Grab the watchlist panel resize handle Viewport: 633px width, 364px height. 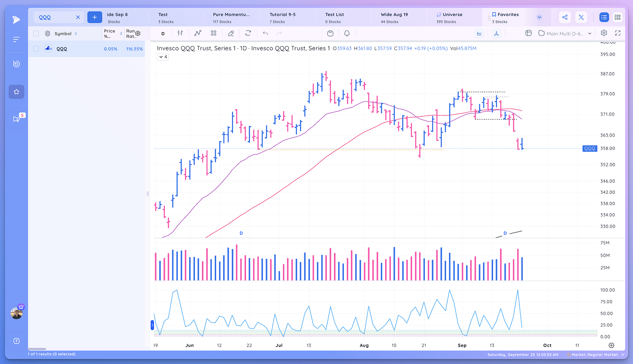point(147,194)
